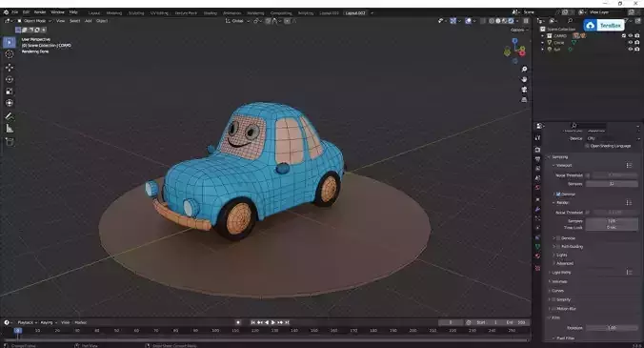644x348 pixels.
Task: Open the Scene properties tab icon
Action: [x=537, y=178]
